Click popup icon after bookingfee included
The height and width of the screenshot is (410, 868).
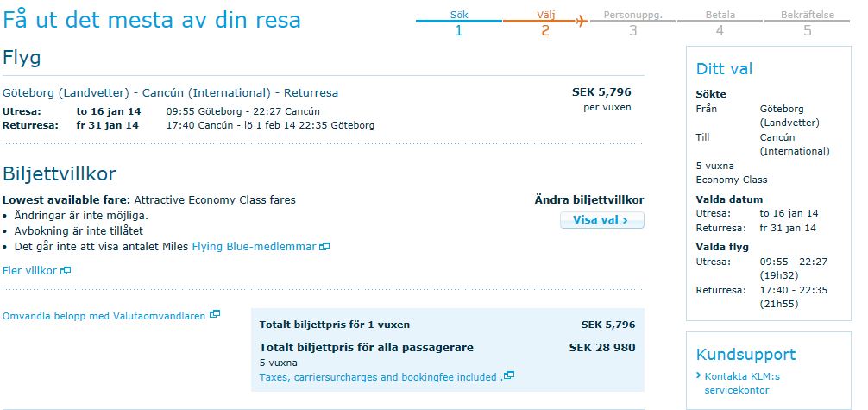tap(509, 375)
